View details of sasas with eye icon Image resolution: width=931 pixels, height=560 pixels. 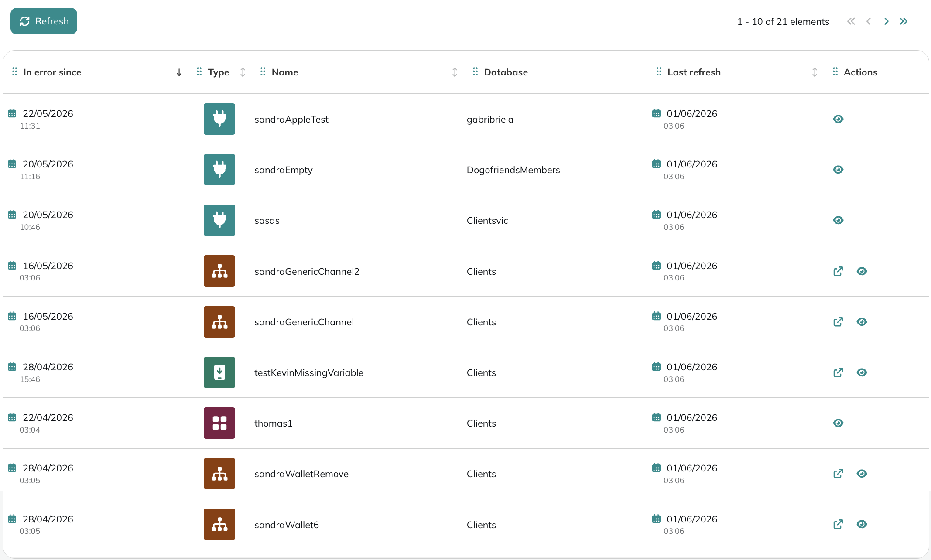(x=838, y=220)
